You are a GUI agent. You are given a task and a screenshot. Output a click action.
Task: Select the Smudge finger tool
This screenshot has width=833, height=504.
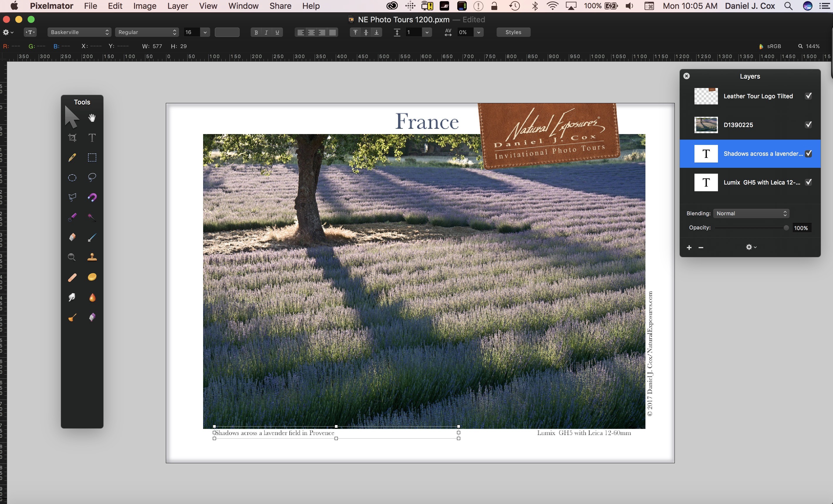coord(72,297)
